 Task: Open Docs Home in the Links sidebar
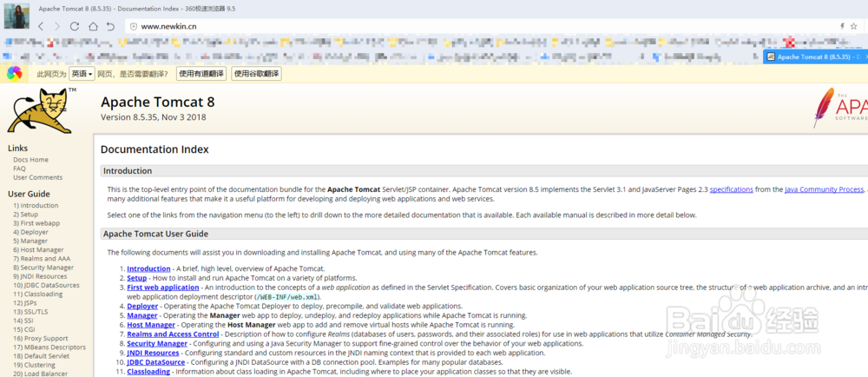pos(30,160)
